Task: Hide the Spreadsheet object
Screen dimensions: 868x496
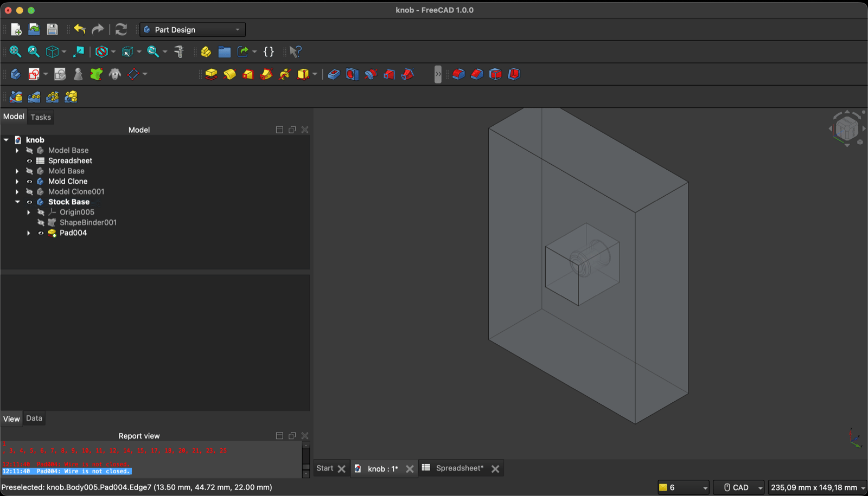Action: 29,160
